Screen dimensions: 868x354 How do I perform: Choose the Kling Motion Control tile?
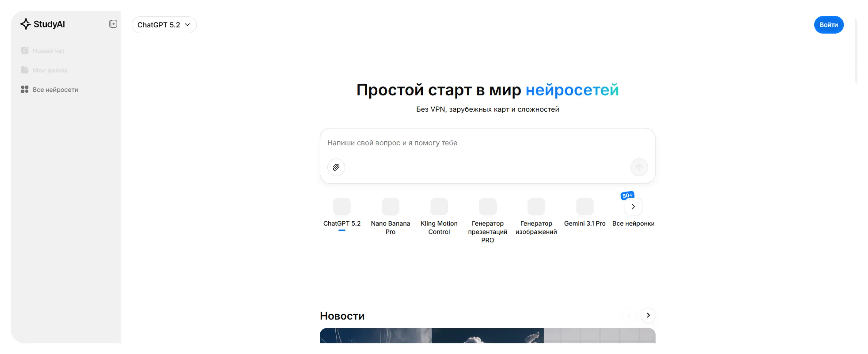439,206
